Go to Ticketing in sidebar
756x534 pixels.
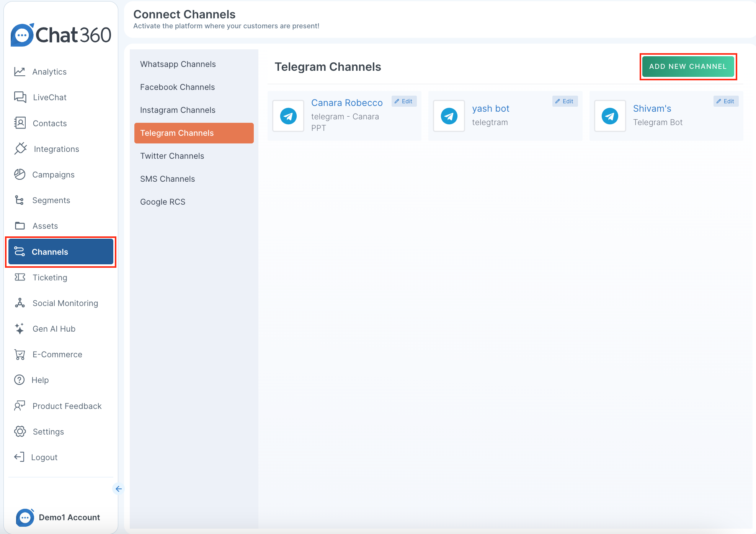click(x=61, y=277)
